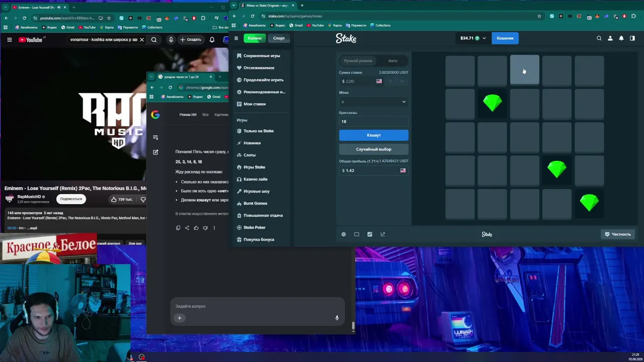Viewport: 644px width, 362px height.
Task: Open game settings gear below the Mines board
Action: click(344, 234)
